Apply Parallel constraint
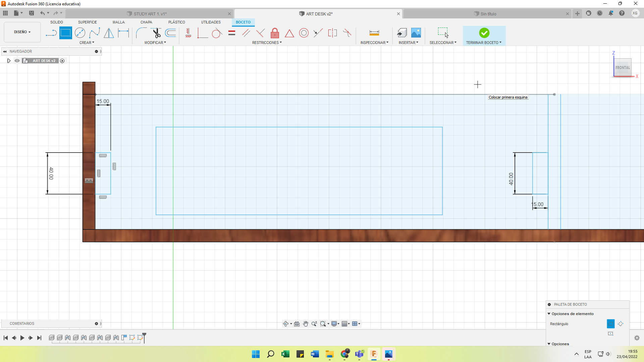The width and height of the screenshot is (644, 362). coord(246,33)
